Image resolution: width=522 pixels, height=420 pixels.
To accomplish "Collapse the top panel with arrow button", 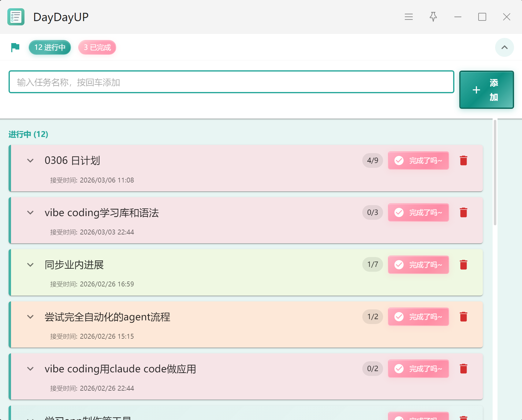I will coord(504,47).
